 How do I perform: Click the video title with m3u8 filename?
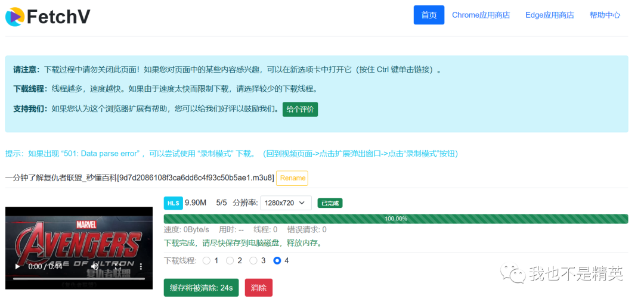pyautogui.click(x=140, y=178)
